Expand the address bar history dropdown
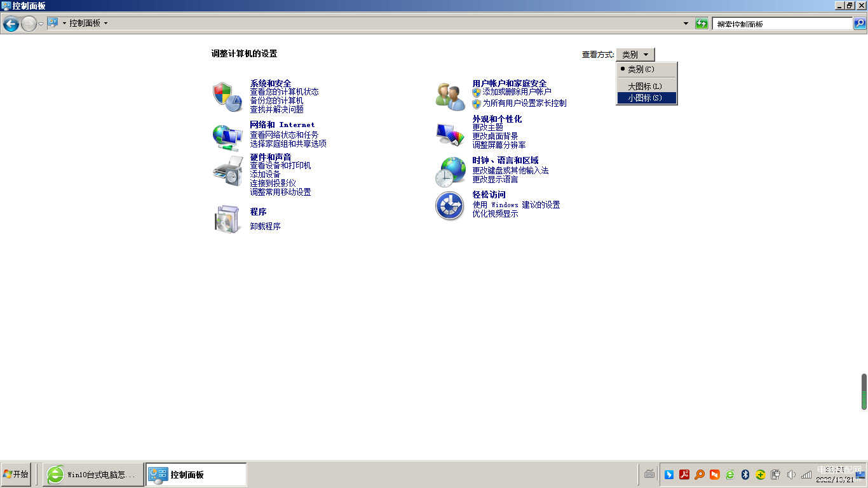Viewport: 868px width, 488px height. tap(686, 24)
